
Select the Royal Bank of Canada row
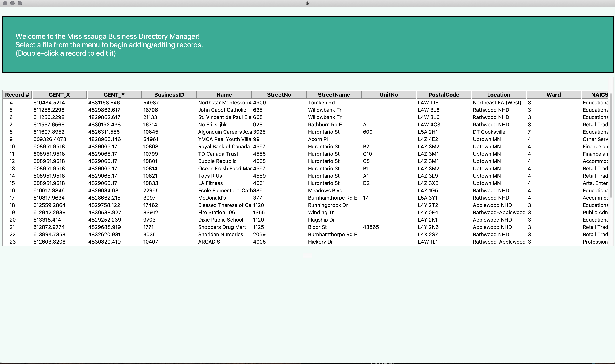pyautogui.click(x=224, y=146)
